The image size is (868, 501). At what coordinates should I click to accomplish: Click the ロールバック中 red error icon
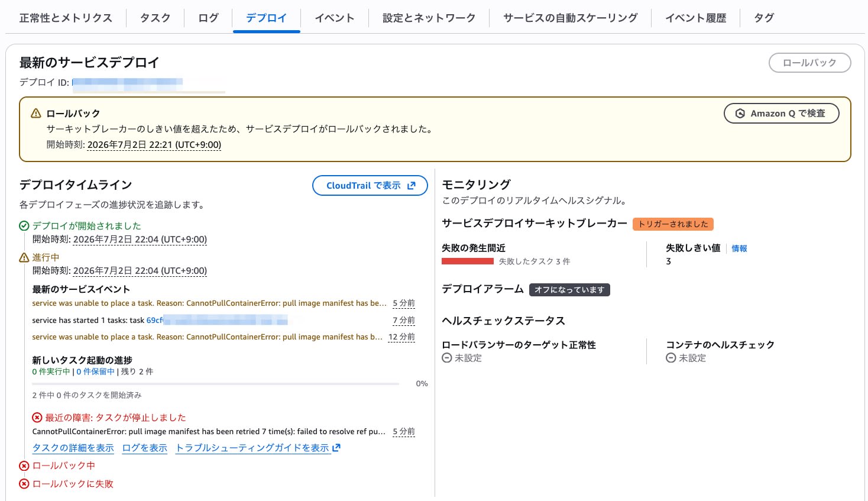(x=24, y=466)
